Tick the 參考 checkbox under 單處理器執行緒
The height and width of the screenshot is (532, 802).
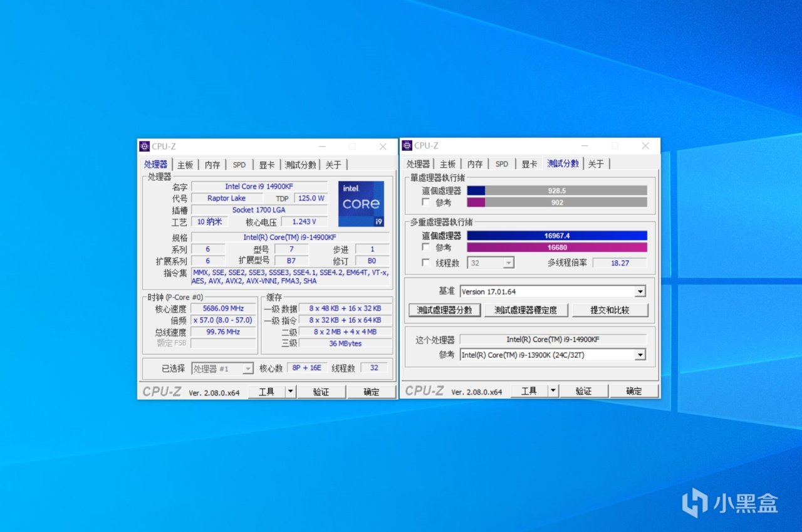click(426, 202)
